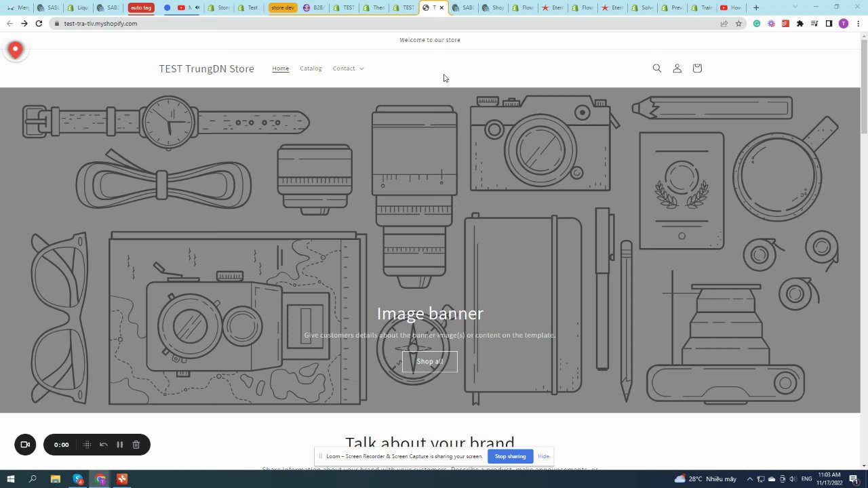This screenshot has height=488, width=868.
Task: Open the Windows notification center
Action: [854, 479]
